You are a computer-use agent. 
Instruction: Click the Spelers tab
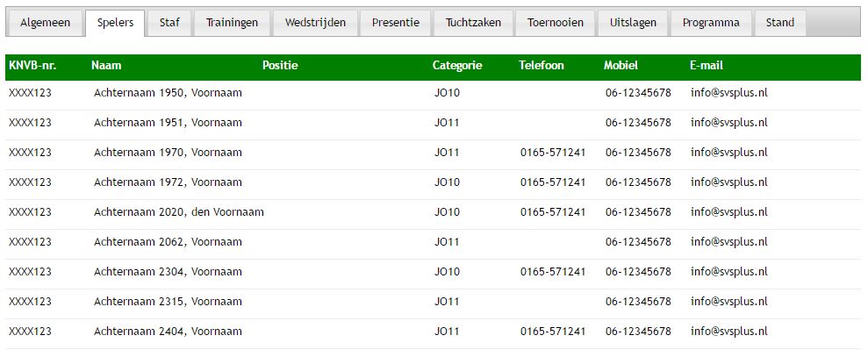pyautogui.click(x=116, y=22)
